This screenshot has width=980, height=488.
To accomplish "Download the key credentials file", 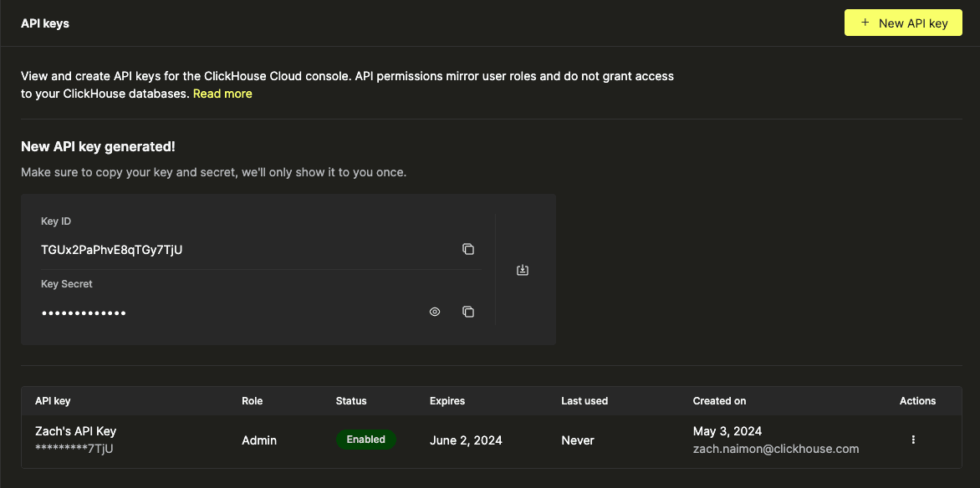I will pos(523,270).
